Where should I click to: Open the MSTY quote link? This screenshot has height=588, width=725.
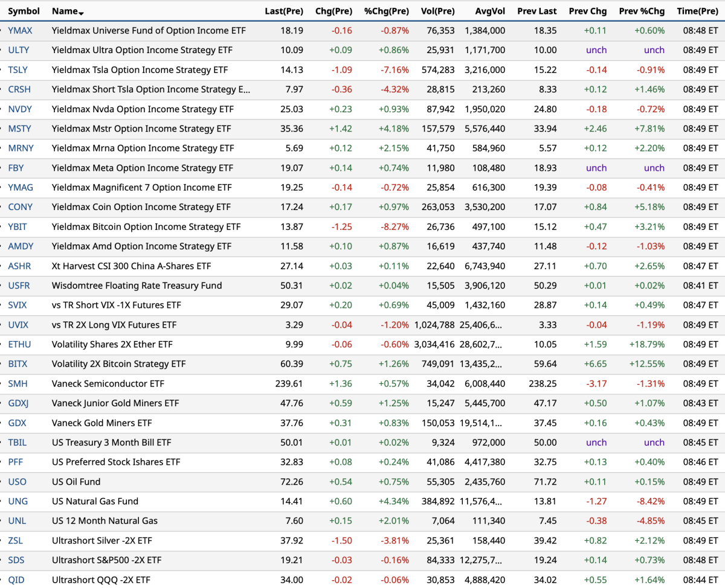pos(19,129)
